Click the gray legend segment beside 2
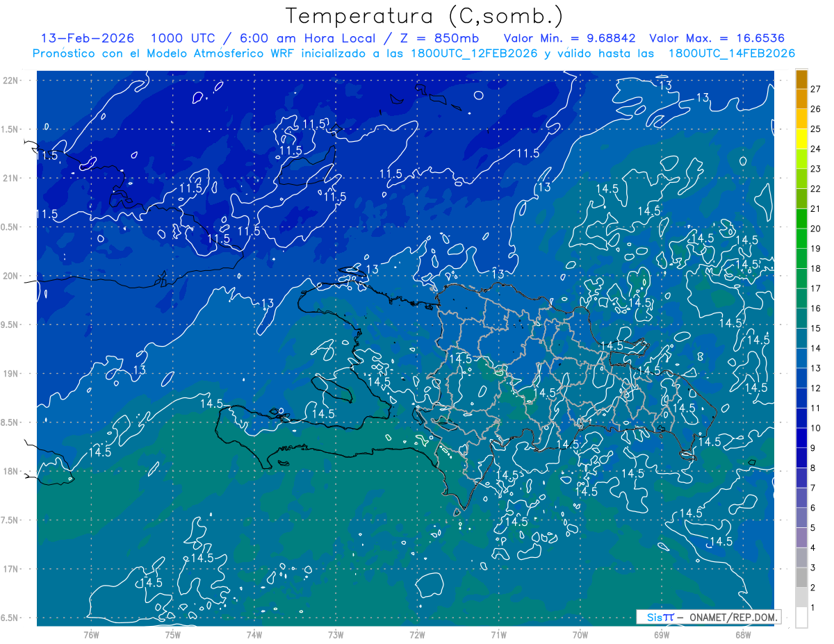Viewport: 834px width, 644px height. click(x=801, y=577)
